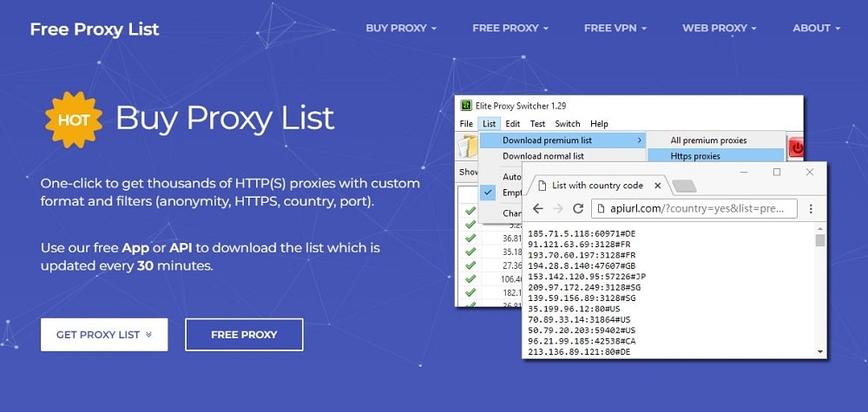This screenshot has height=412, width=868.
Task: Click the Buy Proxy List heading
Action: tap(225, 118)
